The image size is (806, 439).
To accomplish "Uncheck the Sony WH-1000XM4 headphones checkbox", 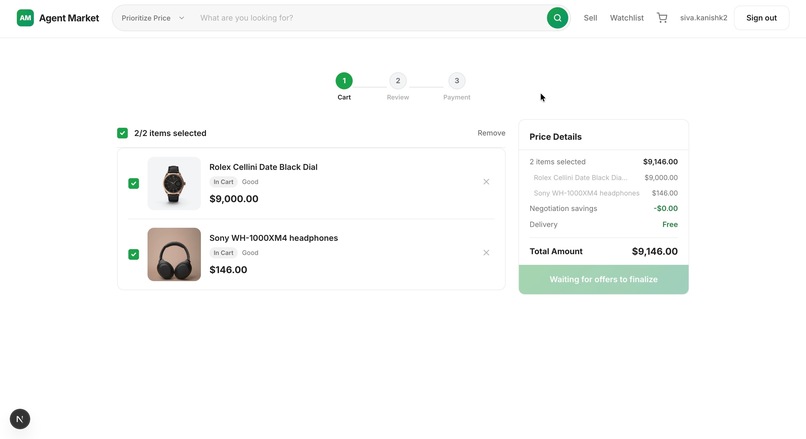I will tap(134, 254).
